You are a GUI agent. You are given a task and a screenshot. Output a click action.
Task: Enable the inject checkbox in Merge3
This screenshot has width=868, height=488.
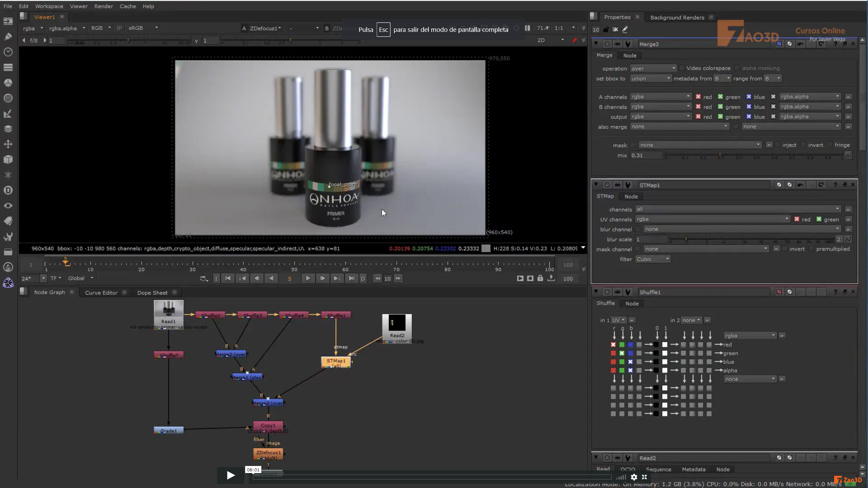click(777, 145)
